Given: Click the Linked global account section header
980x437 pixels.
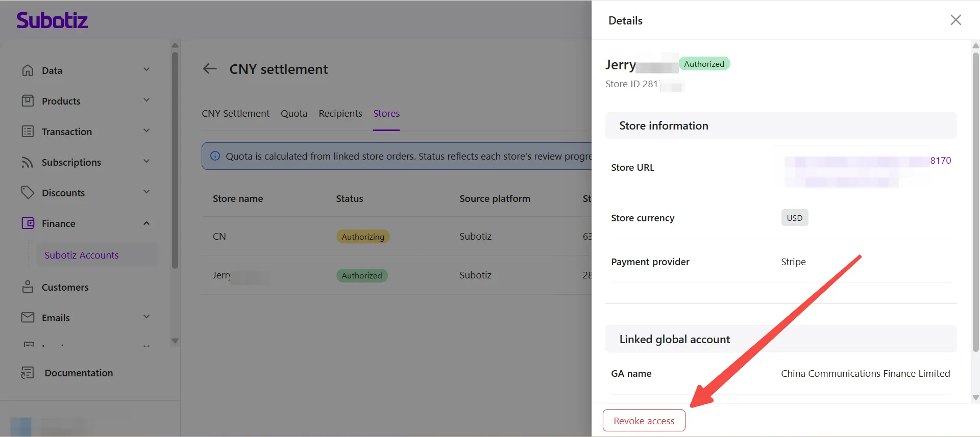Looking at the screenshot, I should tap(781, 339).
